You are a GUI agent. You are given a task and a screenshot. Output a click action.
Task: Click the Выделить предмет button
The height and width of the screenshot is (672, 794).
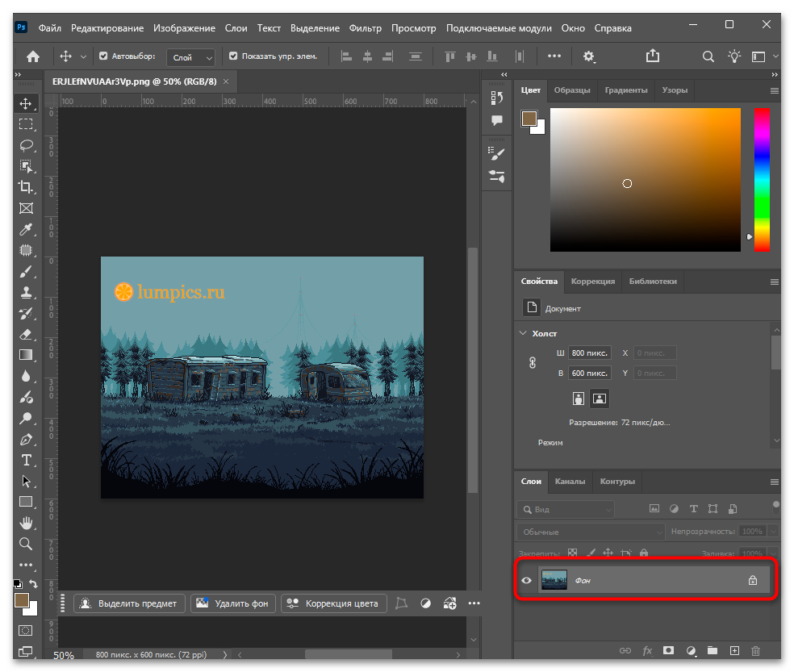pyautogui.click(x=130, y=603)
